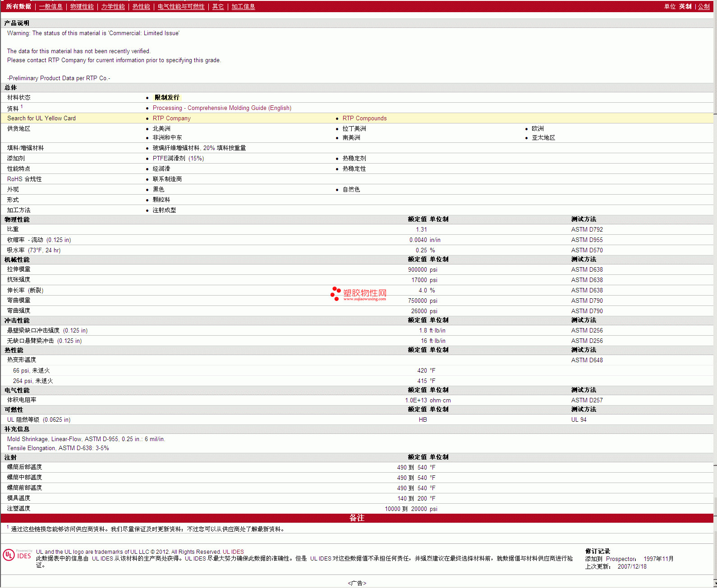Image resolution: width=717 pixels, height=588 pixels.
Task: Click the 亚太地区 availability entry
Action: tap(543, 137)
